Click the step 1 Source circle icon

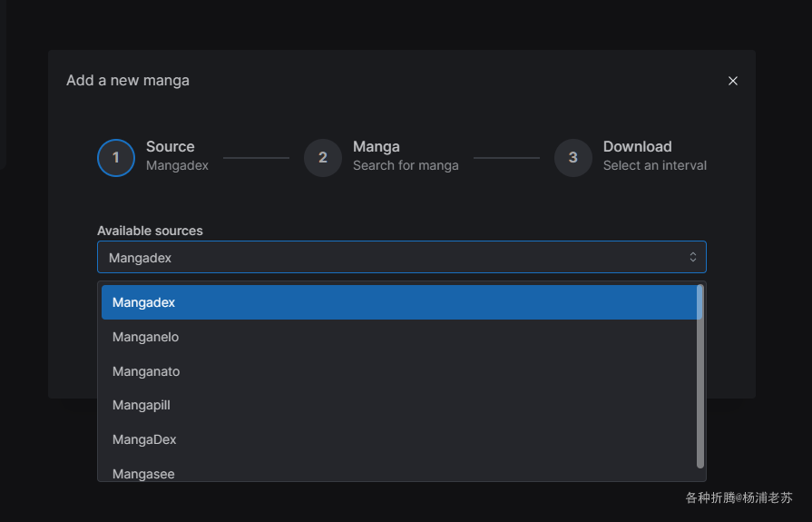click(x=116, y=157)
